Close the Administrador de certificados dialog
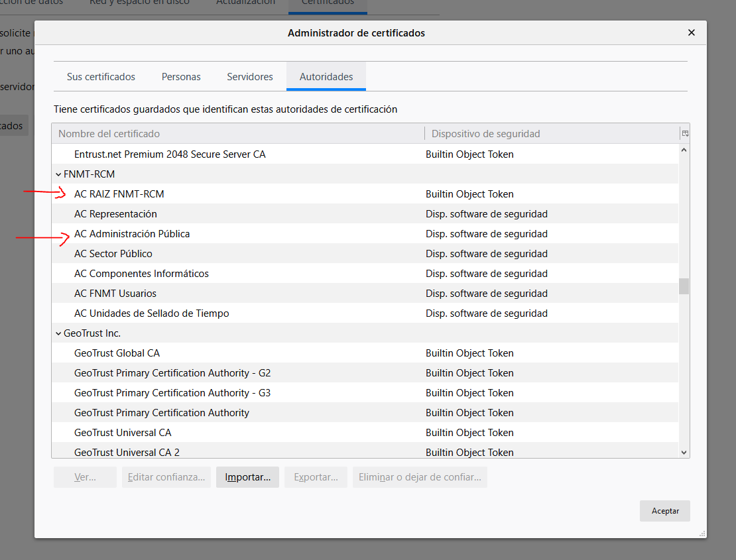 [x=691, y=32]
